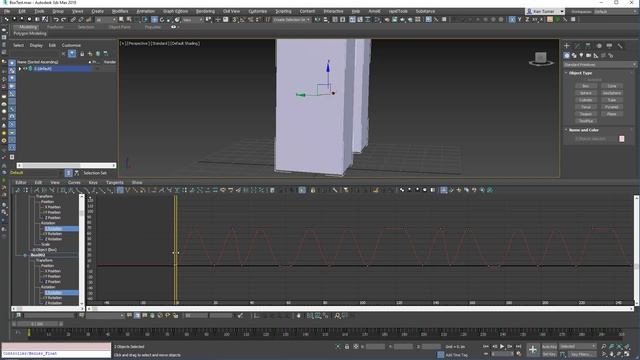Screen dimensions: 640x360
Task: Open the Graph Editors menu
Action: (176, 11)
